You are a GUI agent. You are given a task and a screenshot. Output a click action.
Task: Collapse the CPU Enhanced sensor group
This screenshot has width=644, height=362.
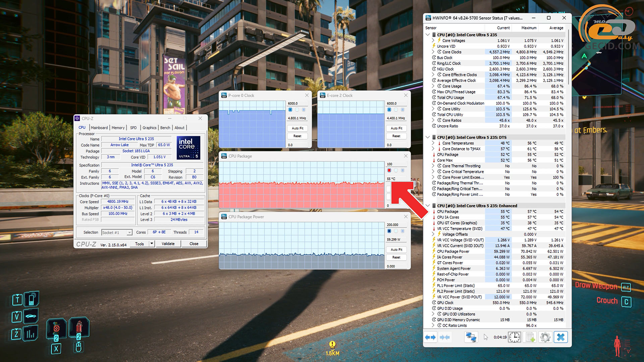428,205
